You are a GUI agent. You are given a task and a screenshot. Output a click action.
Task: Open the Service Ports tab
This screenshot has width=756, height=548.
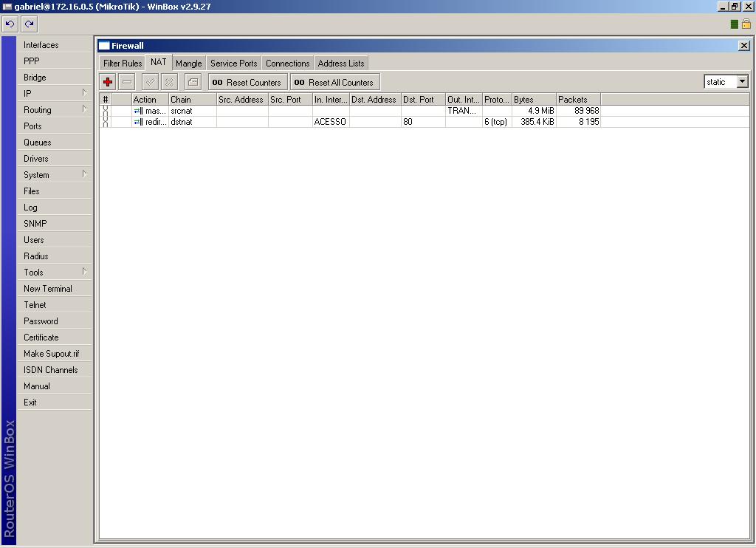(234, 64)
